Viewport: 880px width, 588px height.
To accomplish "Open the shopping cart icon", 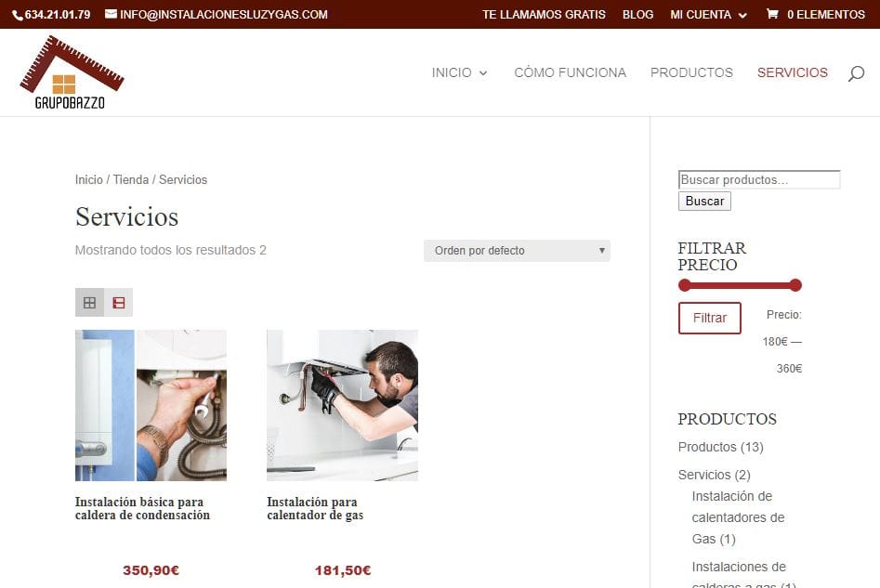I will [x=771, y=15].
